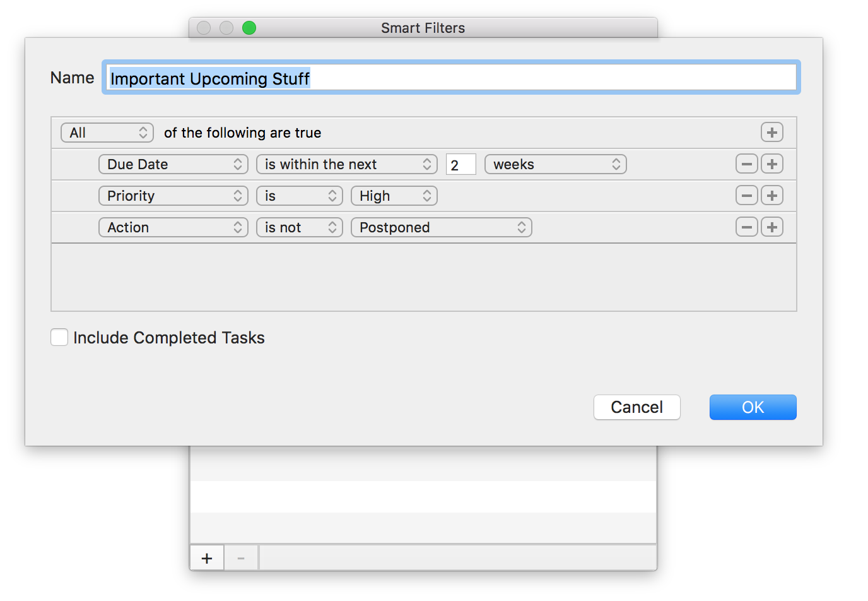The height and width of the screenshot is (601, 868).
Task: Click the number of weeks field
Action: tap(460, 165)
